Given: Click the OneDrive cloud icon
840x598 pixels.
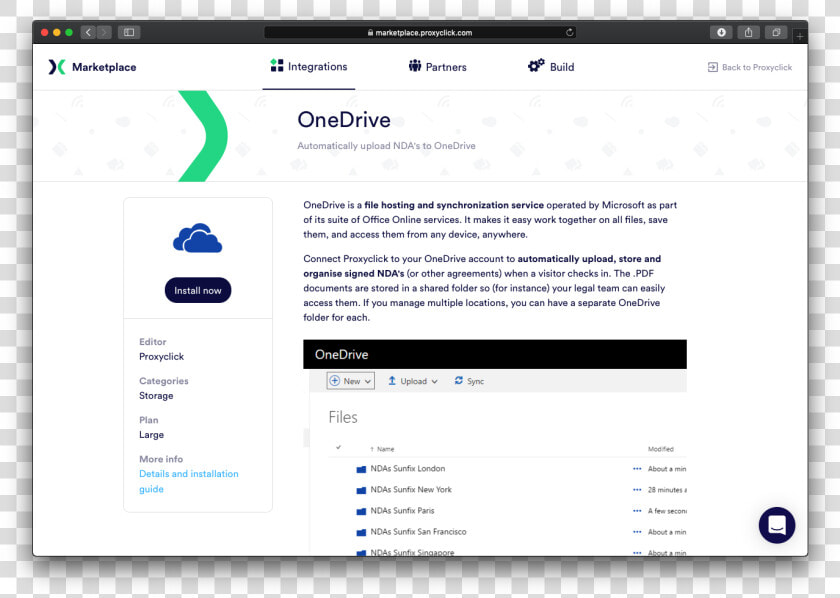Looking at the screenshot, I should click(x=197, y=238).
